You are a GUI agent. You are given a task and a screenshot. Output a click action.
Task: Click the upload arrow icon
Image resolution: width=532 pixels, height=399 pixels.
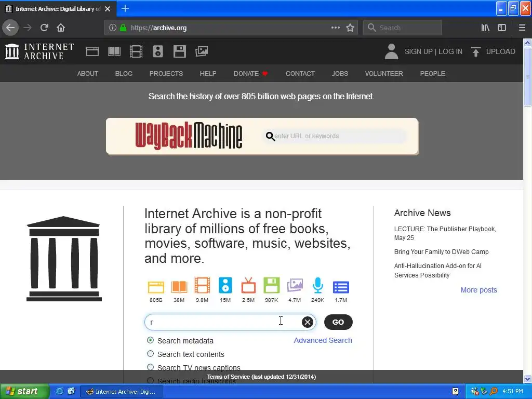tap(476, 51)
